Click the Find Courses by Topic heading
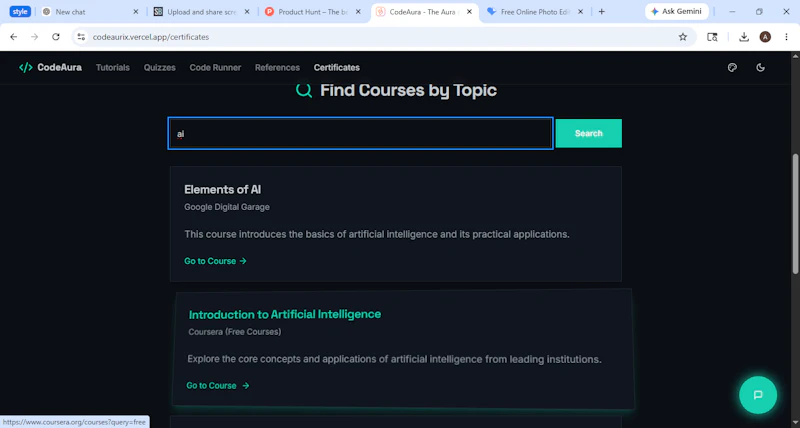800x428 pixels. (x=408, y=90)
